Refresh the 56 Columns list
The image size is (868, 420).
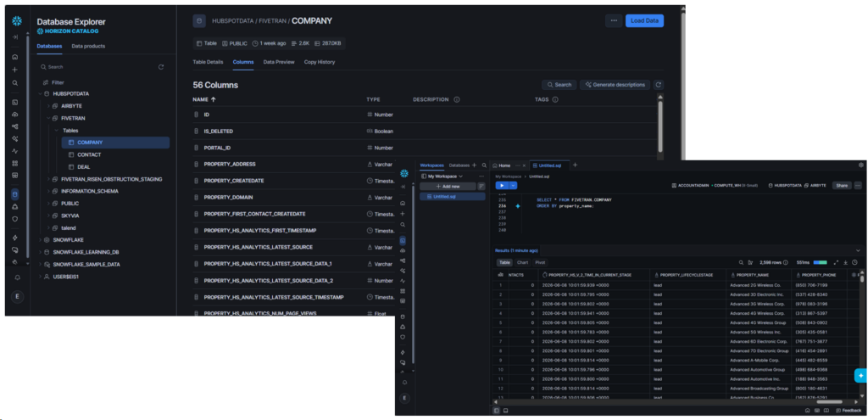658,85
